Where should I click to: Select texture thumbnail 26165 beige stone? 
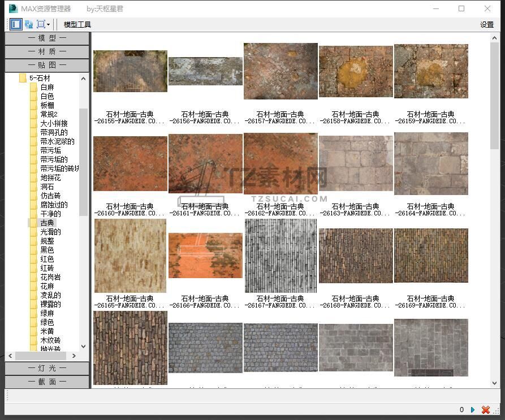(130, 256)
